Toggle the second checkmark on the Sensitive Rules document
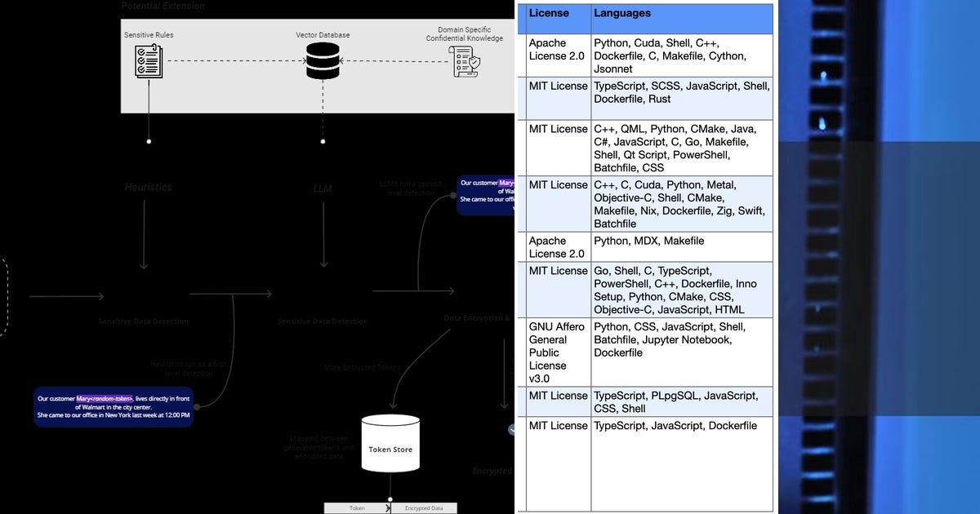Viewport: 980px width, 514px height. pos(140,62)
